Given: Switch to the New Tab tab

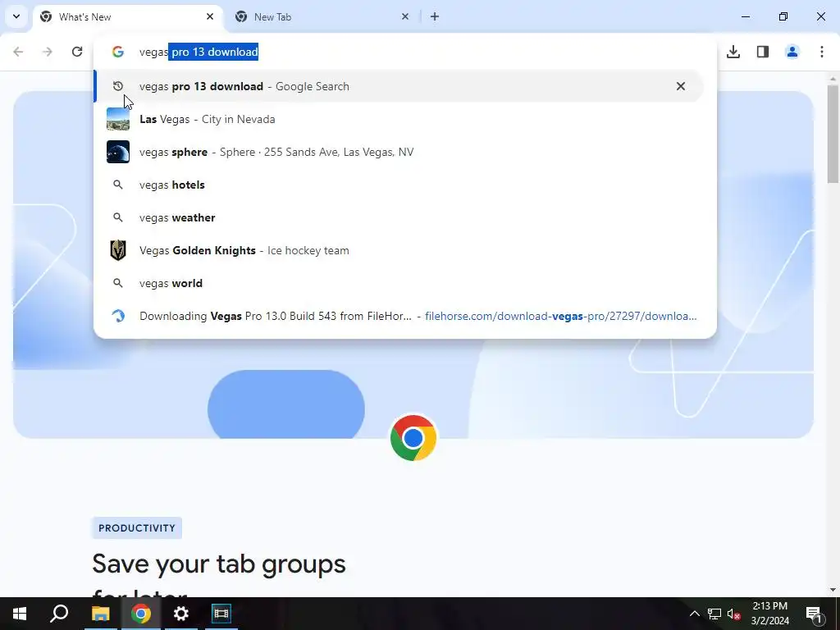Looking at the screenshot, I should 322,16.
